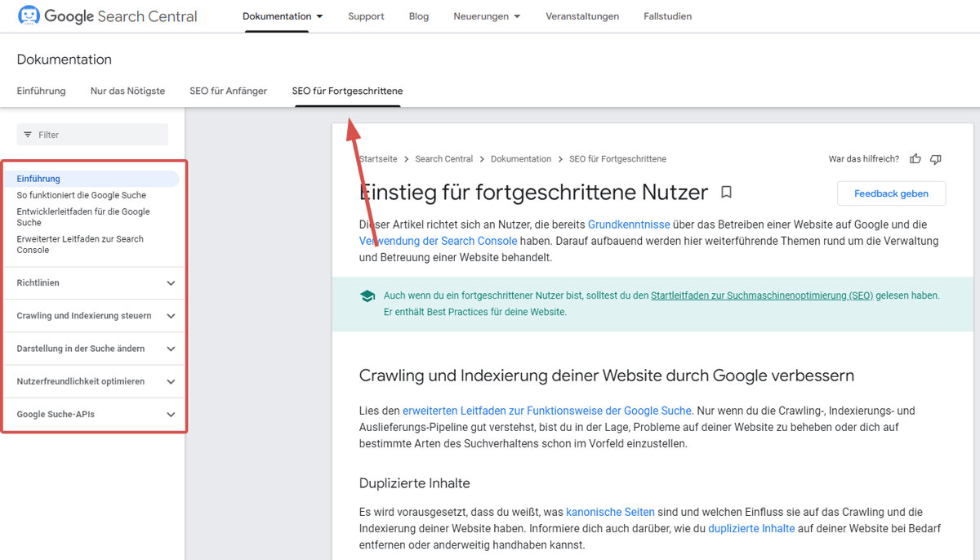Open the Dokumentation dropdown menu
This screenshot has height=560, width=980.
pyautogui.click(x=283, y=16)
